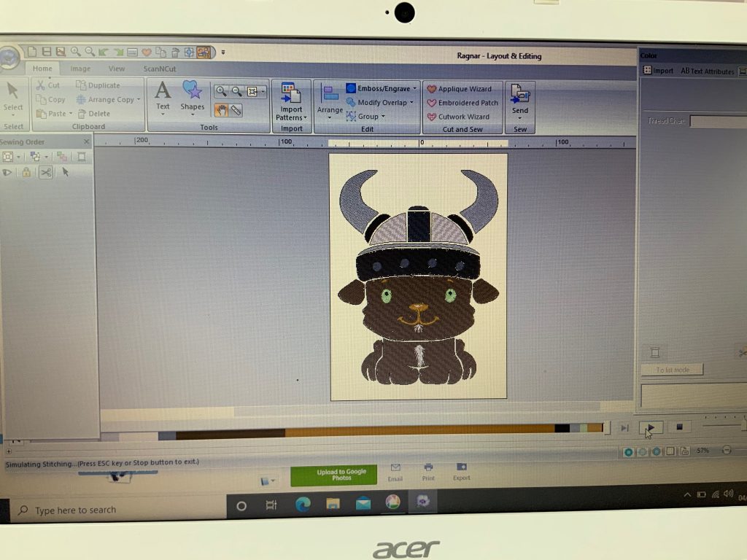Open the Arrange menu in Edit group

330,101
